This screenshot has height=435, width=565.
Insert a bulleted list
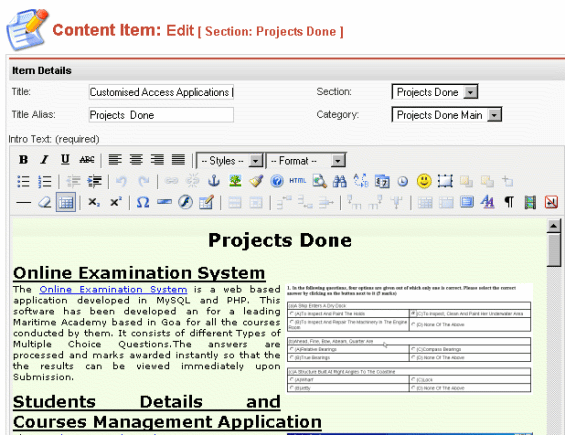pyautogui.click(x=23, y=181)
